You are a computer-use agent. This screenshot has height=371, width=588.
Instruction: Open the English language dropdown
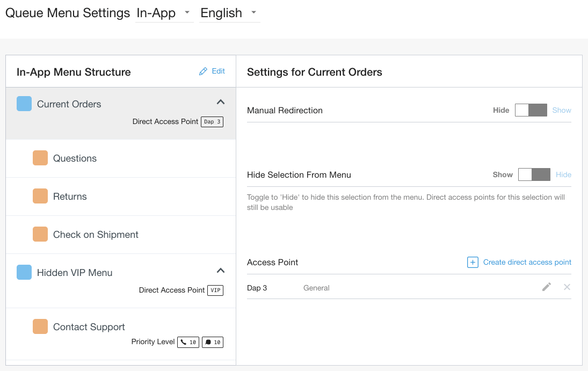[228, 13]
